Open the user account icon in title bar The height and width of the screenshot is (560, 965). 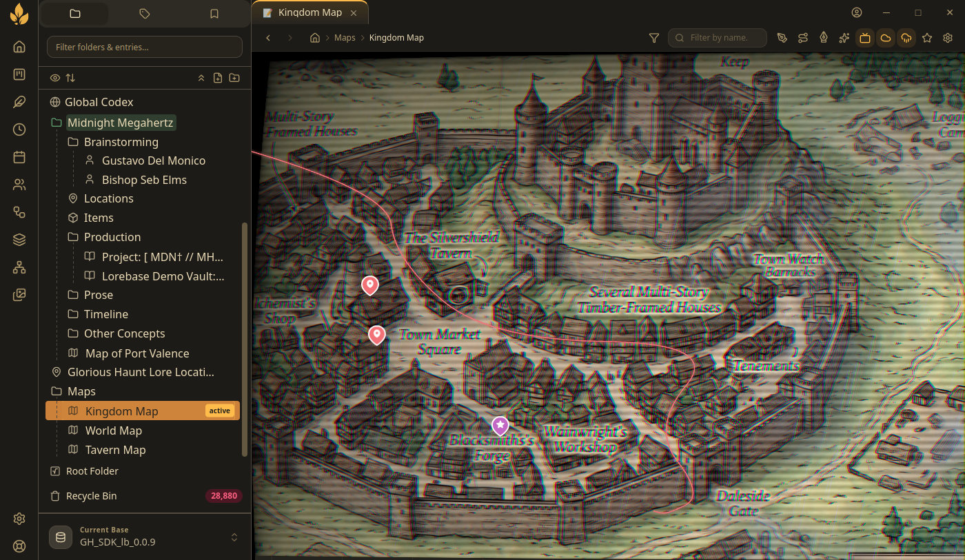click(x=857, y=12)
